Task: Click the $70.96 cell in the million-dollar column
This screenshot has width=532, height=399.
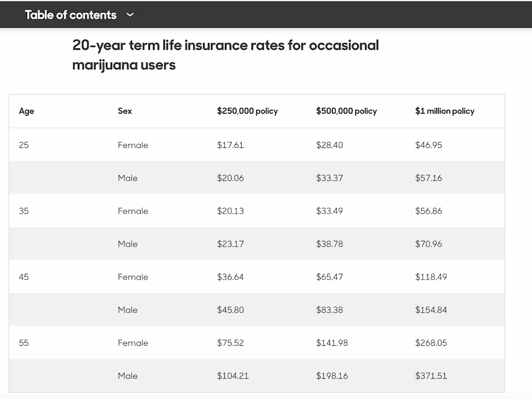Action: point(429,244)
